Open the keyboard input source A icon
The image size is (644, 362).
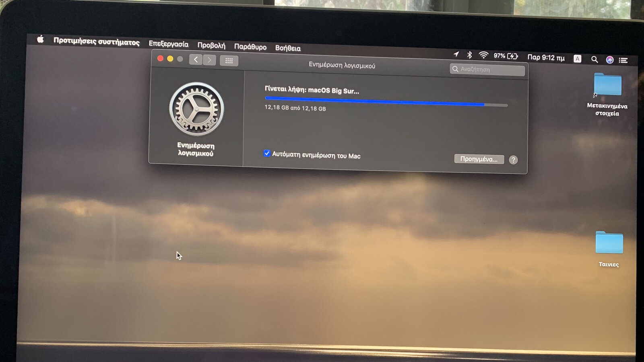point(577,59)
